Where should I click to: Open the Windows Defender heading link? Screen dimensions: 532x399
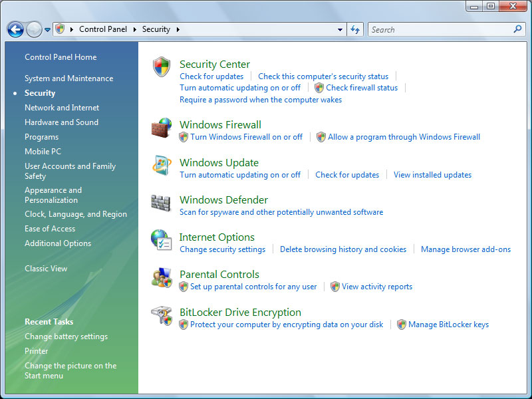click(223, 200)
